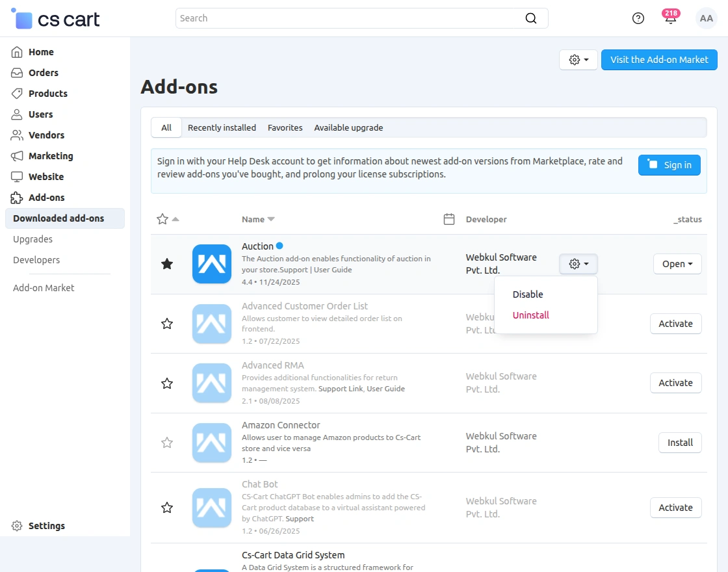Click the CS-Cart logo
728x572 pixels.
56,19
